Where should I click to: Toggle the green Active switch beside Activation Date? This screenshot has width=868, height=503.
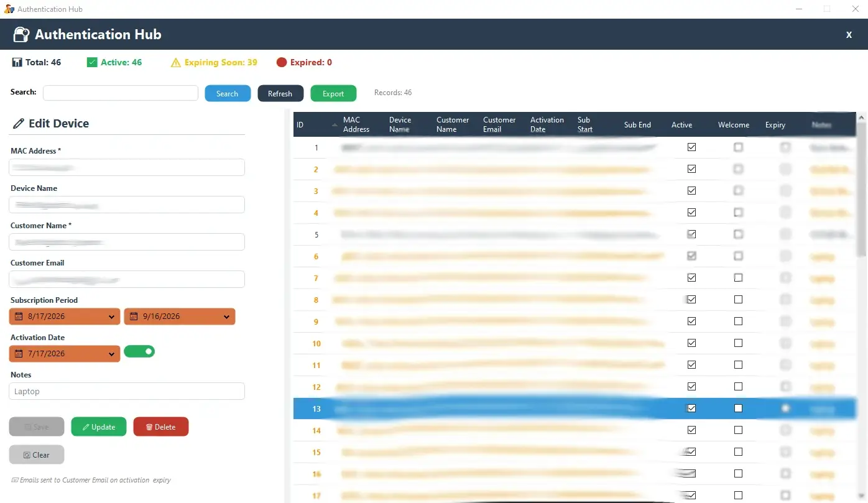coord(139,352)
